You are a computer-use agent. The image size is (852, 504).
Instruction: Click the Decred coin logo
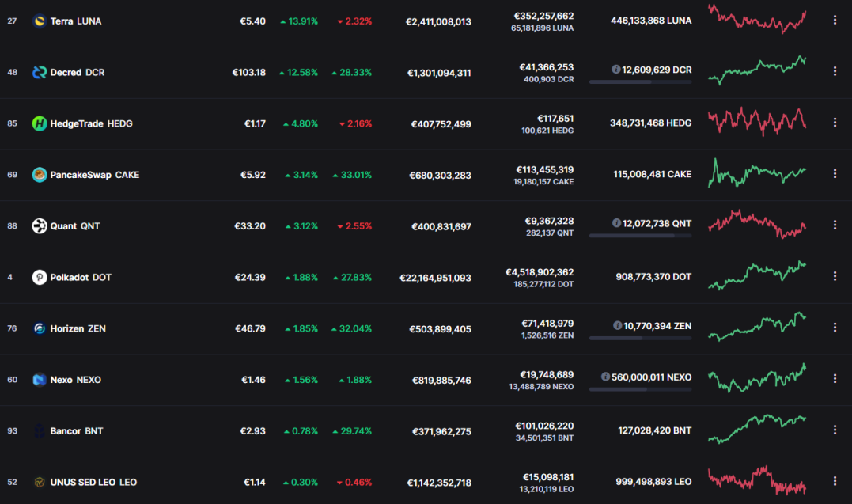tap(39, 72)
